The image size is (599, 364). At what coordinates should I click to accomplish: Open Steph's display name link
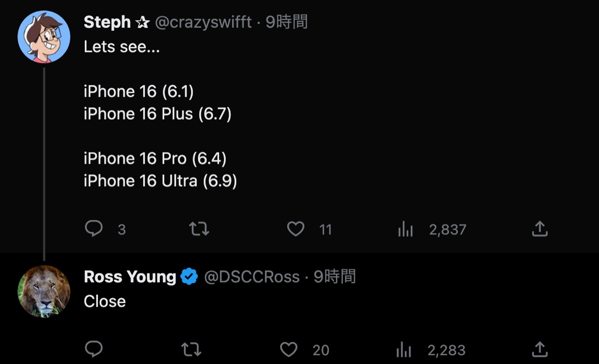[107, 22]
